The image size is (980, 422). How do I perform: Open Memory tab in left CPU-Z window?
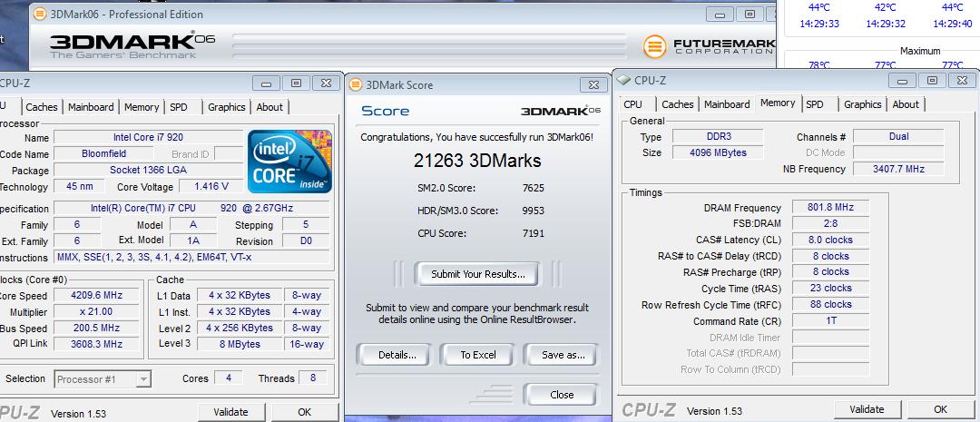coord(142,107)
